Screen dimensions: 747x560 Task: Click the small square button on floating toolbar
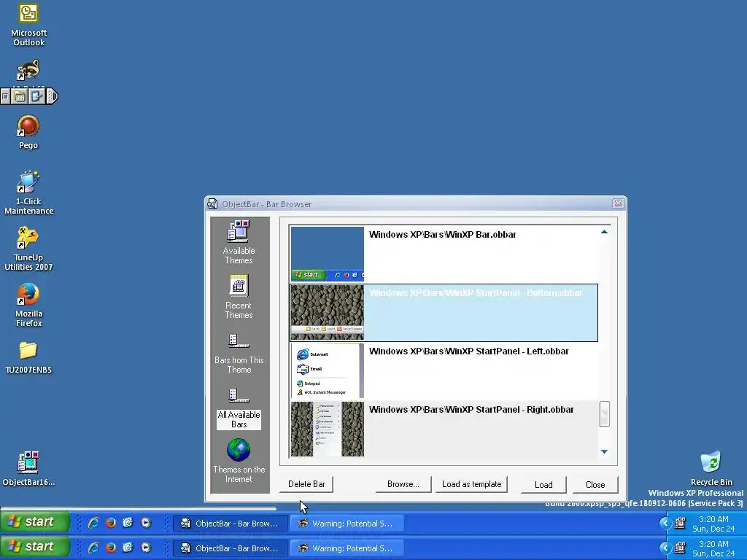5,97
